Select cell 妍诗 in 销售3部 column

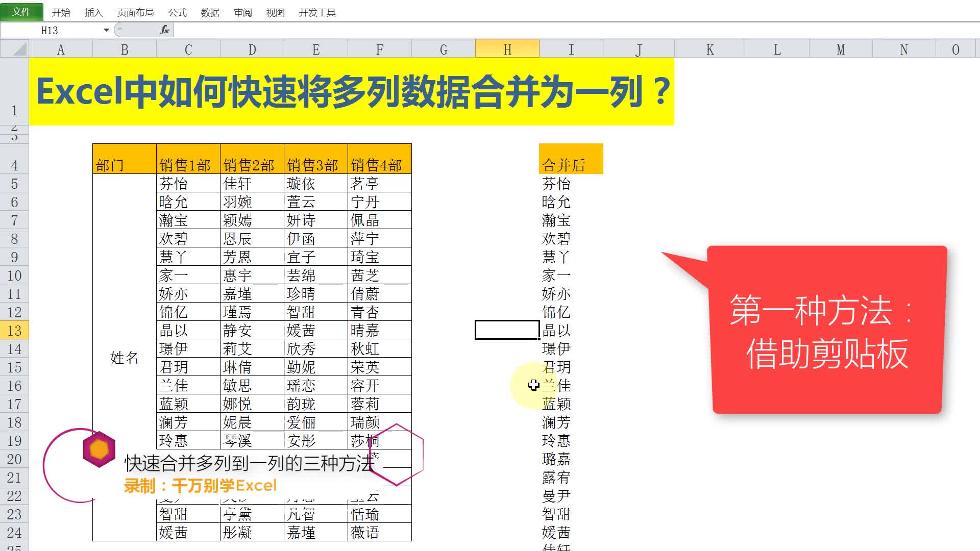[316, 220]
